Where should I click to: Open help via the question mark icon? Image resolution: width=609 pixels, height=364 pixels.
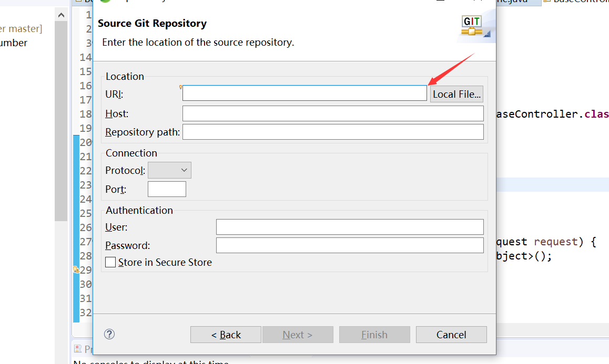pyautogui.click(x=109, y=334)
